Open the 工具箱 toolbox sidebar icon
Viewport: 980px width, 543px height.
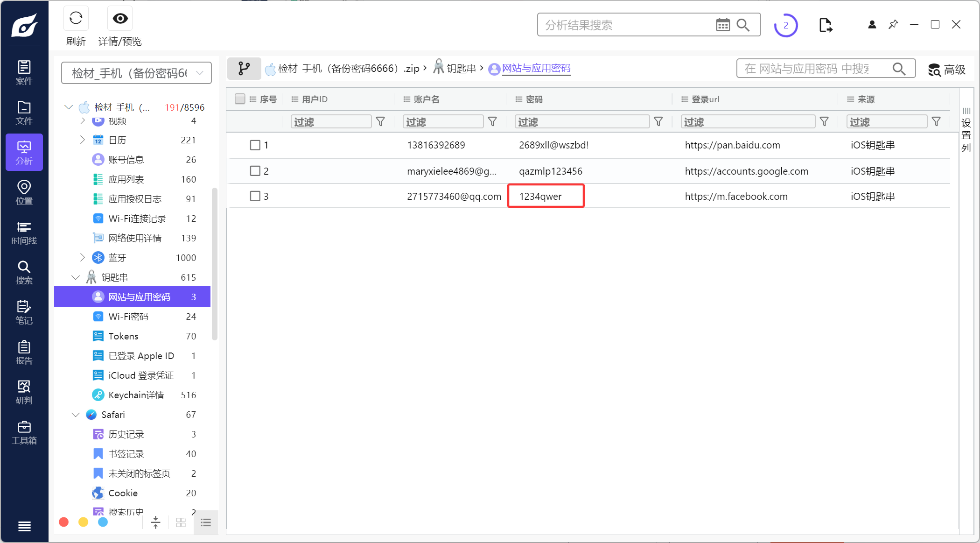point(24,432)
